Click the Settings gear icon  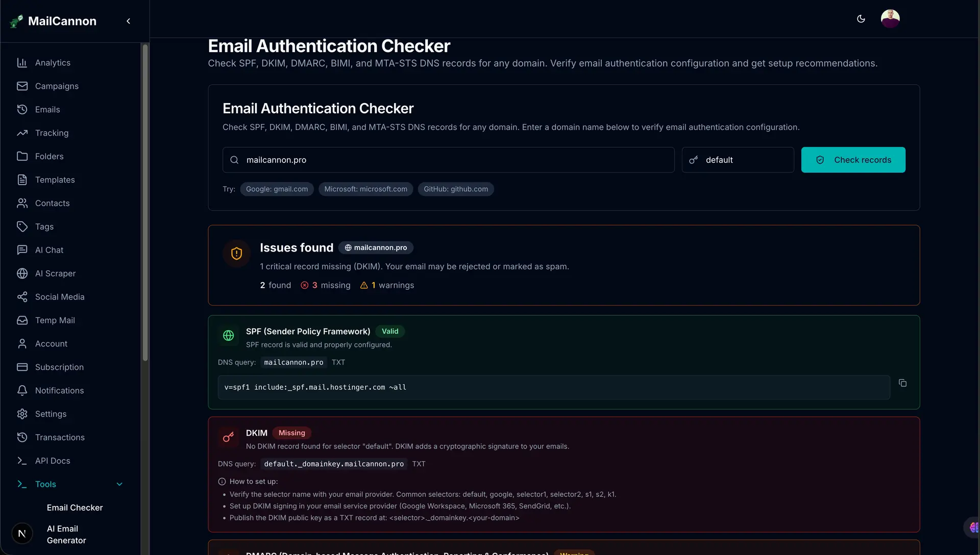click(22, 414)
